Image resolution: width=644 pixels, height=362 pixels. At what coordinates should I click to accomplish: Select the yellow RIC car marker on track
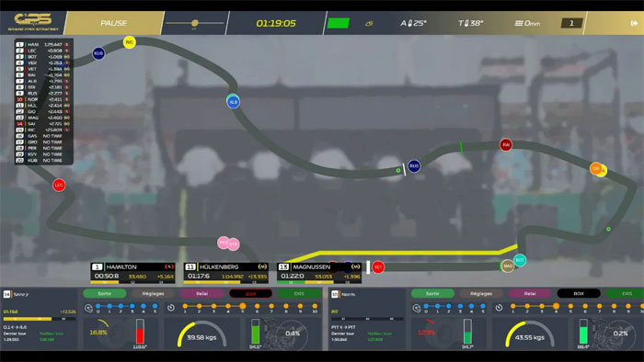point(130,42)
